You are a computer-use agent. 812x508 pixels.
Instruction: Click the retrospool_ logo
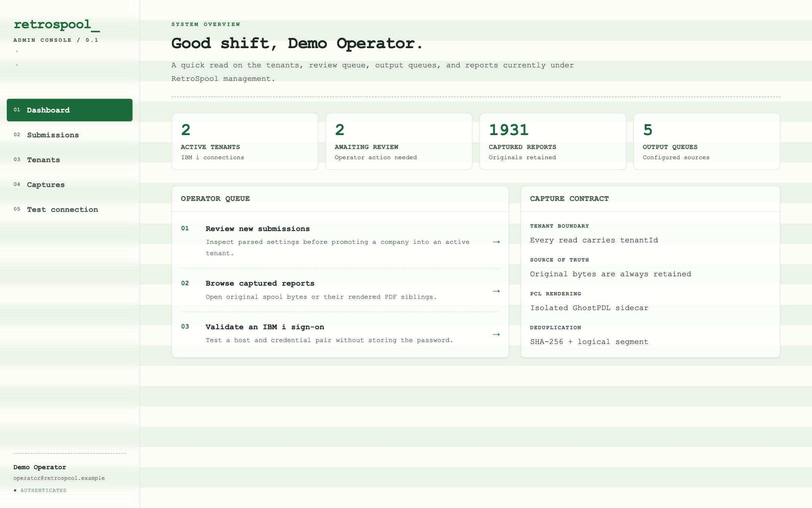click(57, 24)
